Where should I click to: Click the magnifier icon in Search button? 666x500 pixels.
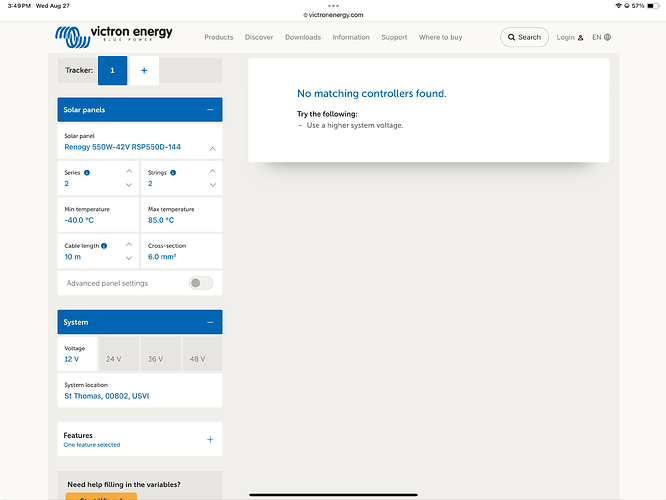coord(511,37)
